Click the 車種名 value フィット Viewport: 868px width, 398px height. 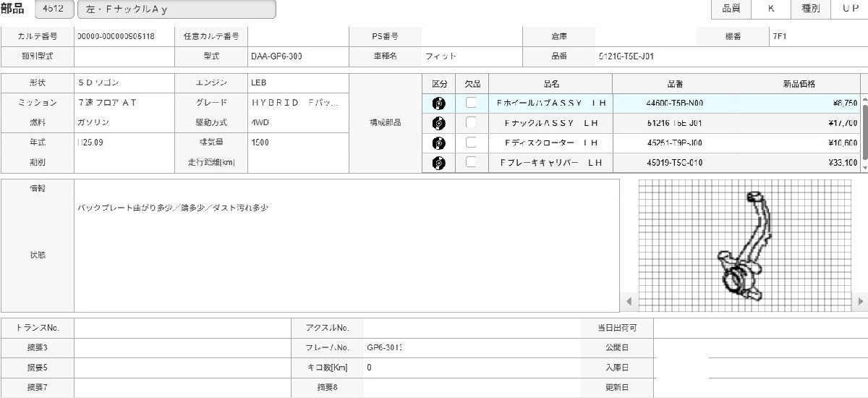click(441, 56)
